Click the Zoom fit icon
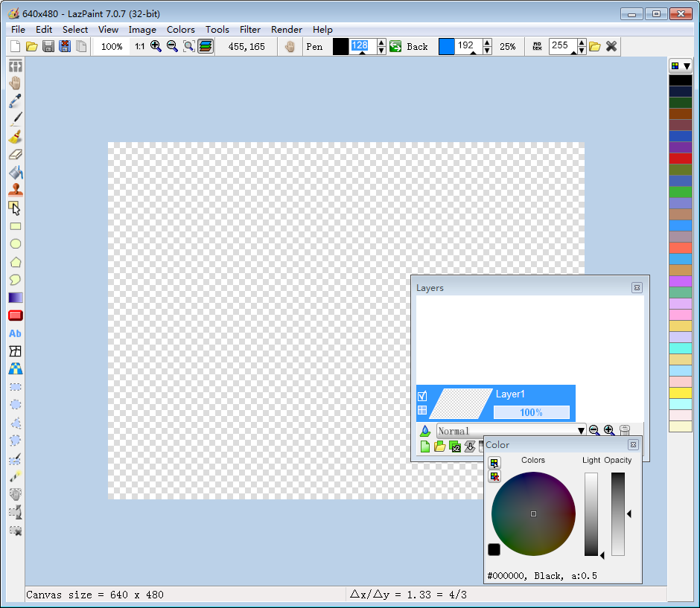This screenshot has width=700, height=608. tap(189, 46)
